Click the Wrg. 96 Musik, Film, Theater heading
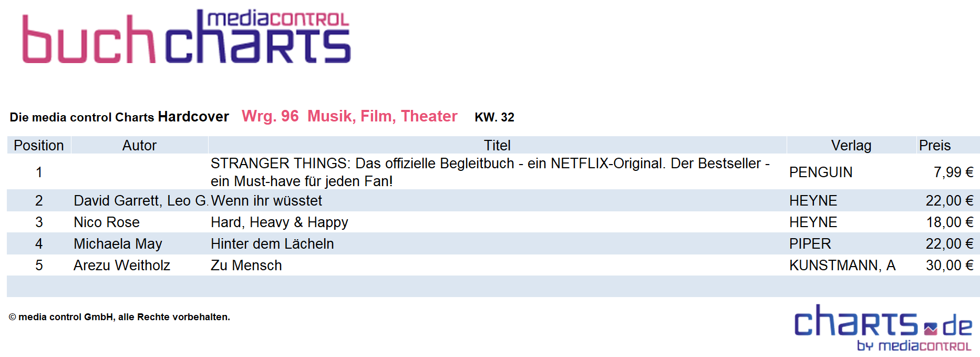980x357 pixels. coord(349,116)
